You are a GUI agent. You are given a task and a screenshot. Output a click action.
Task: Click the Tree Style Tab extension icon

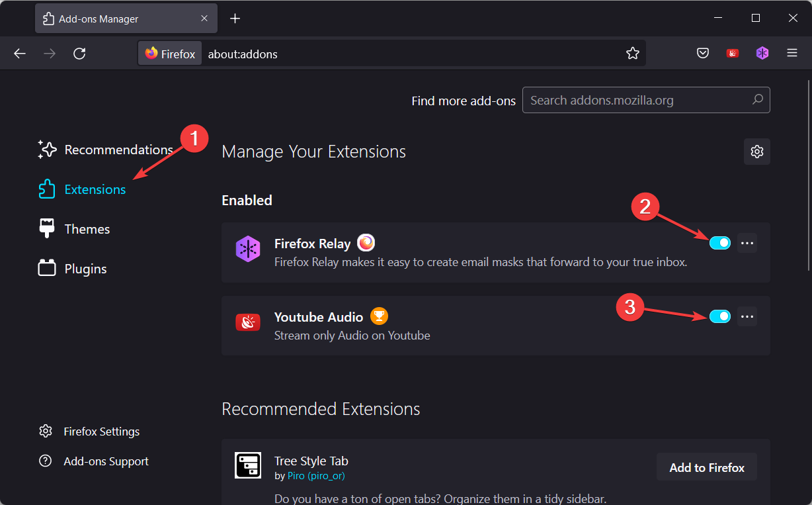tap(248, 465)
